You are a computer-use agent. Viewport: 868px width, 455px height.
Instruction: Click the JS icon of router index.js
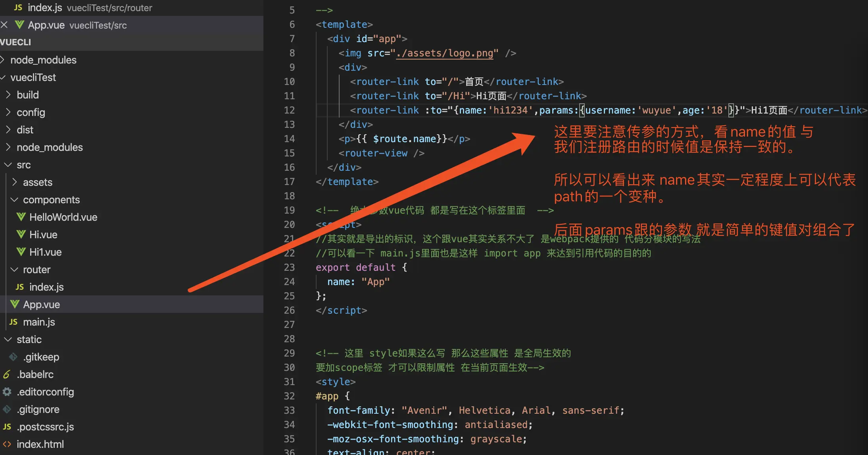(x=20, y=287)
